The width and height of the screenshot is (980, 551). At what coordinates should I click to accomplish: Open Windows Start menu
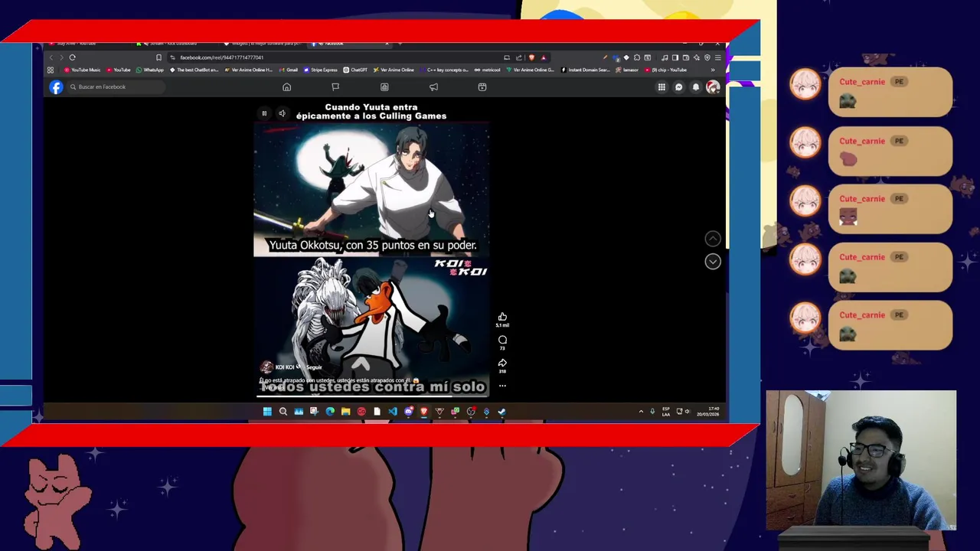click(x=267, y=412)
